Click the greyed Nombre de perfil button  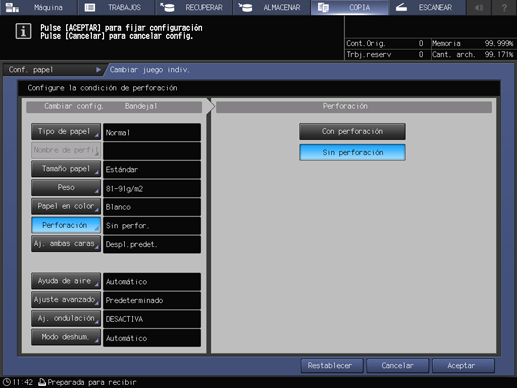[66, 150]
